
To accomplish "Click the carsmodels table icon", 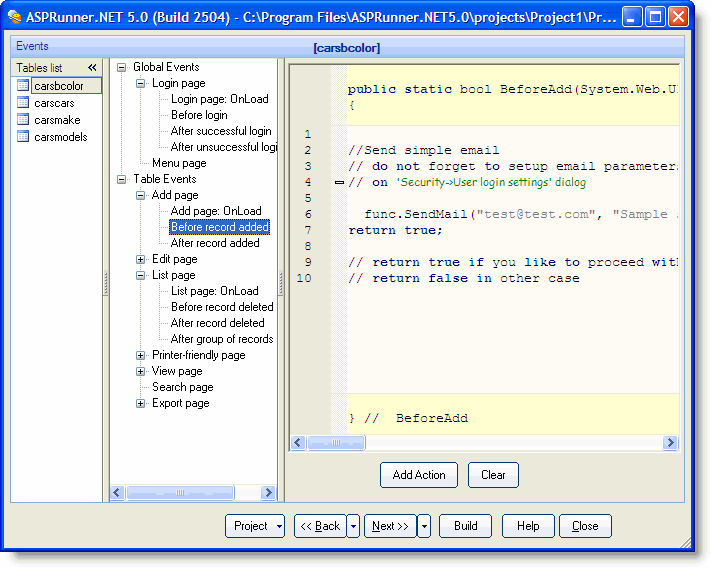I will click(x=23, y=136).
